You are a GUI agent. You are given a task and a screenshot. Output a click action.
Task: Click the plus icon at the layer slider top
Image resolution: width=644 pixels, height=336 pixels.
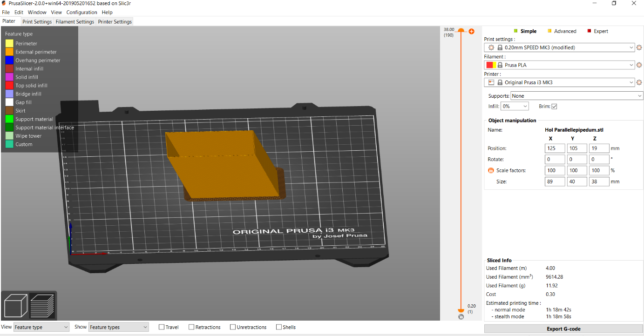471,31
